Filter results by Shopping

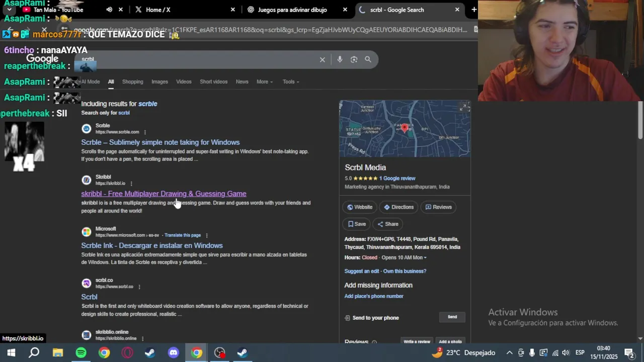click(x=132, y=82)
